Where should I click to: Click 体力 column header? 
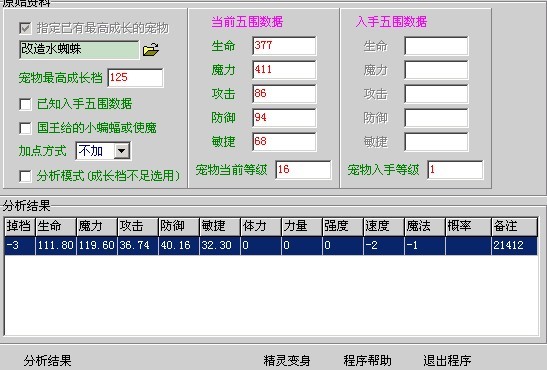[261, 227]
